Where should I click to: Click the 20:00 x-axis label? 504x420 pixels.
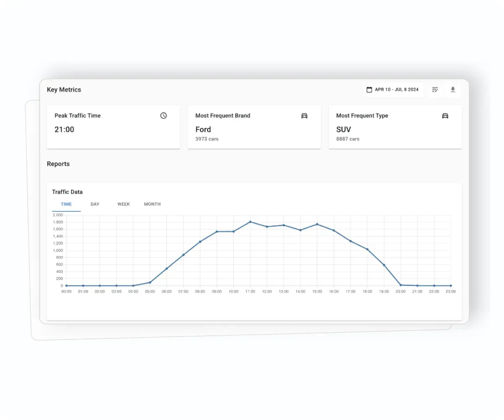point(401,291)
